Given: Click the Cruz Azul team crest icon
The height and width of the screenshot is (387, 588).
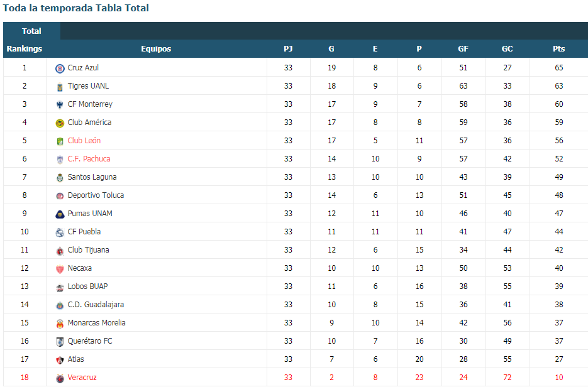Looking at the screenshot, I should 60,68.
